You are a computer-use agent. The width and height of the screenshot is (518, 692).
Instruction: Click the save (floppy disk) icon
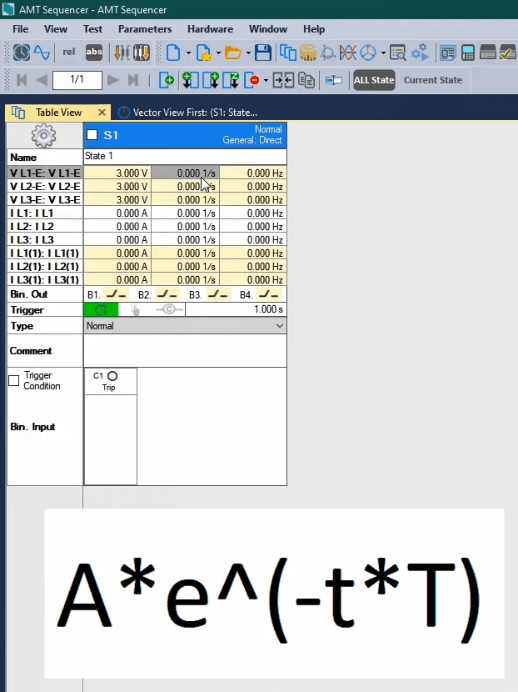pos(263,53)
